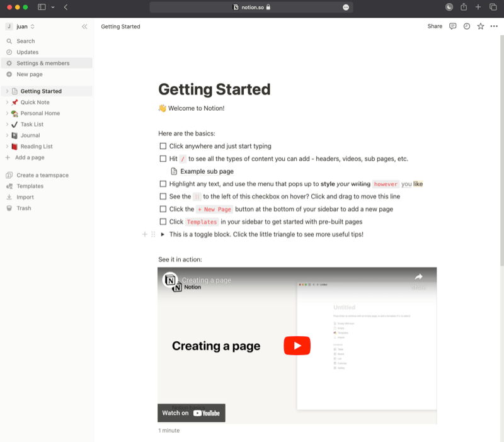Click the Search magnifier icon in sidebar
The height and width of the screenshot is (442, 504).
tap(9, 41)
